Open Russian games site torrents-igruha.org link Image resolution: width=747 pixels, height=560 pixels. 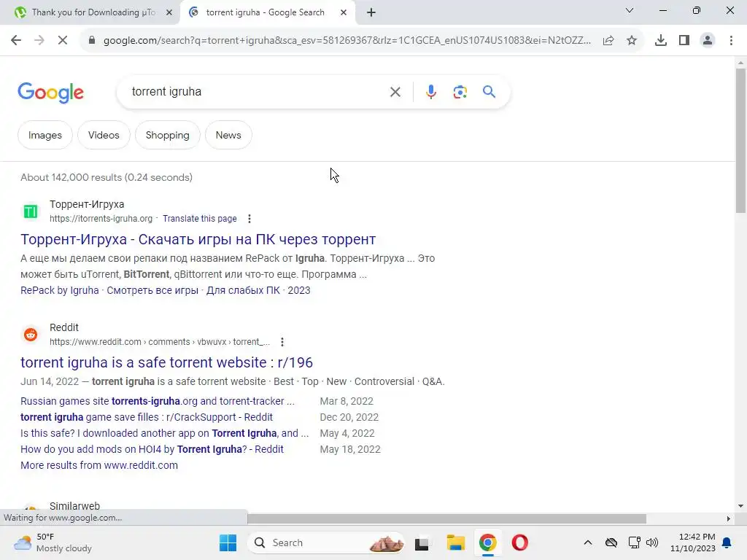[x=158, y=402]
